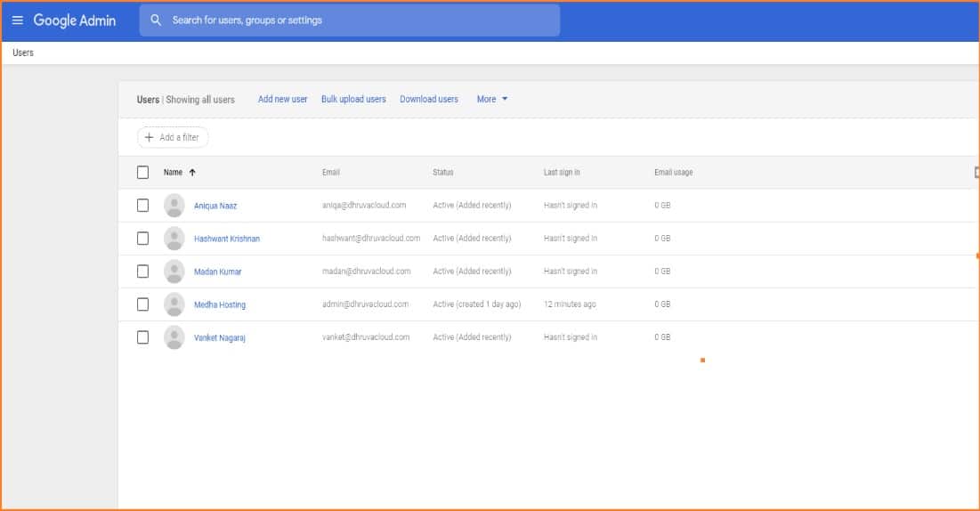Choose Bulk upload users
Screen dimensions: 980x511
(353, 100)
